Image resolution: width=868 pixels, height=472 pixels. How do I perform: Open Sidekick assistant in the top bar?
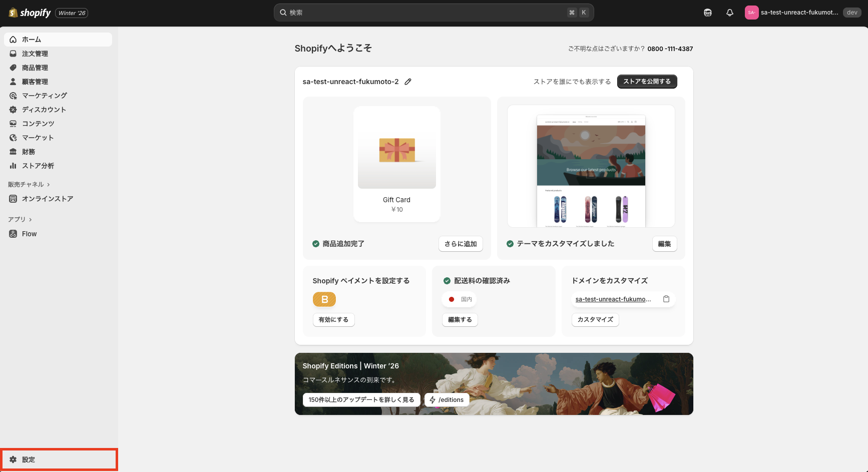click(708, 13)
